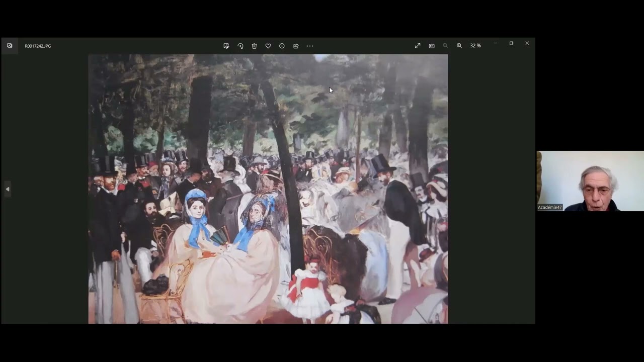Go to previous photo with the left arrow
This screenshot has height=362, width=644.
(8, 189)
